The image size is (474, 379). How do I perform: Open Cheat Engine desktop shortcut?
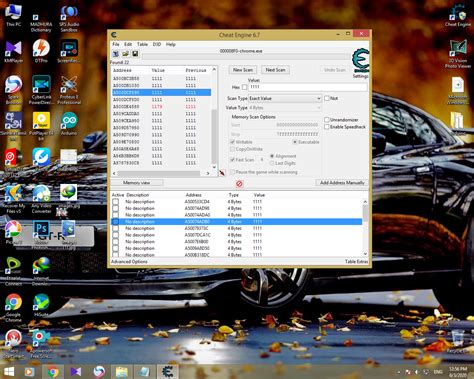(458, 16)
